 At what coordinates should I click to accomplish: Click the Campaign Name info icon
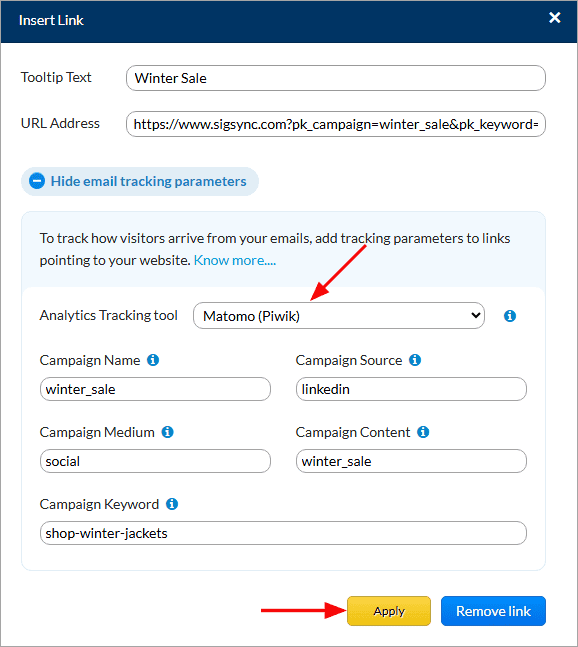click(153, 360)
